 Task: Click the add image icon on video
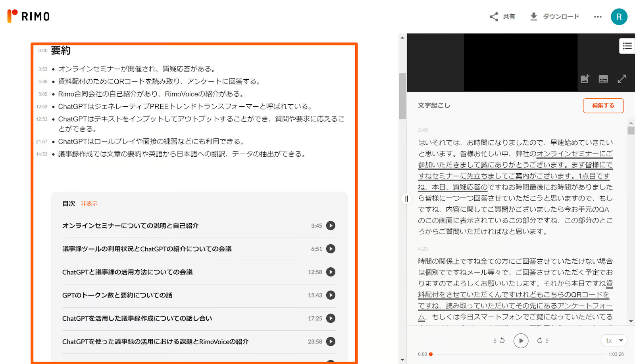tap(585, 79)
